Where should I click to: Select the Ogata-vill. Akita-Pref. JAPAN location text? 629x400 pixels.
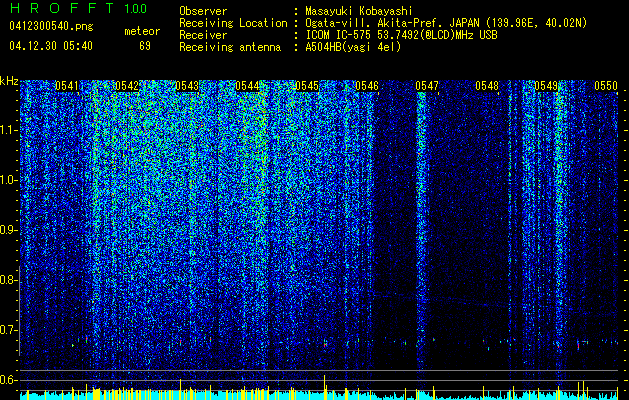coord(446,23)
